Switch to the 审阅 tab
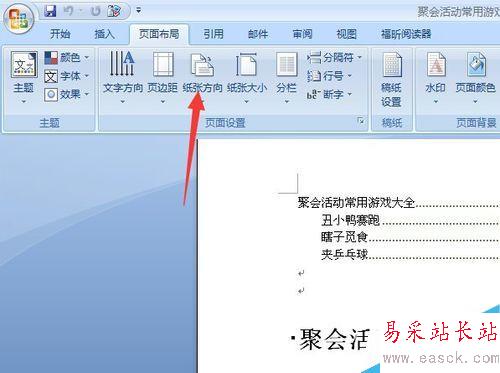This screenshot has height=373, width=500. pyautogui.click(x=302, y=34)
